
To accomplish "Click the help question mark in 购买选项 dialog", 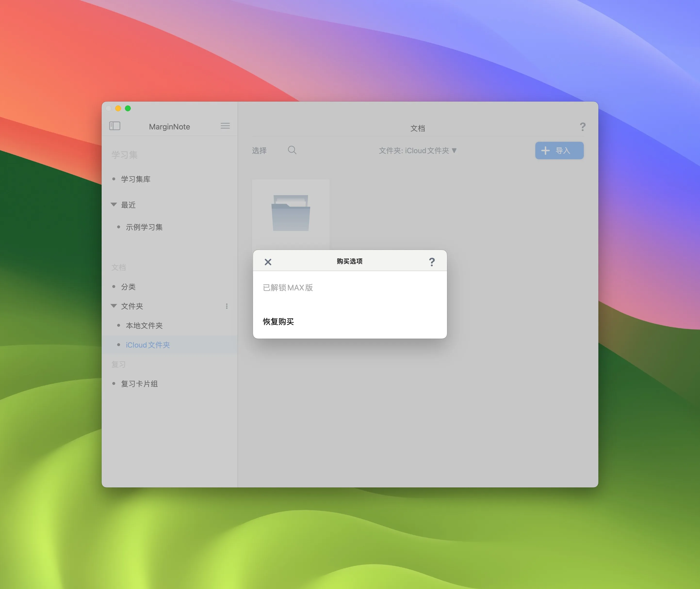I will (432, 262).
